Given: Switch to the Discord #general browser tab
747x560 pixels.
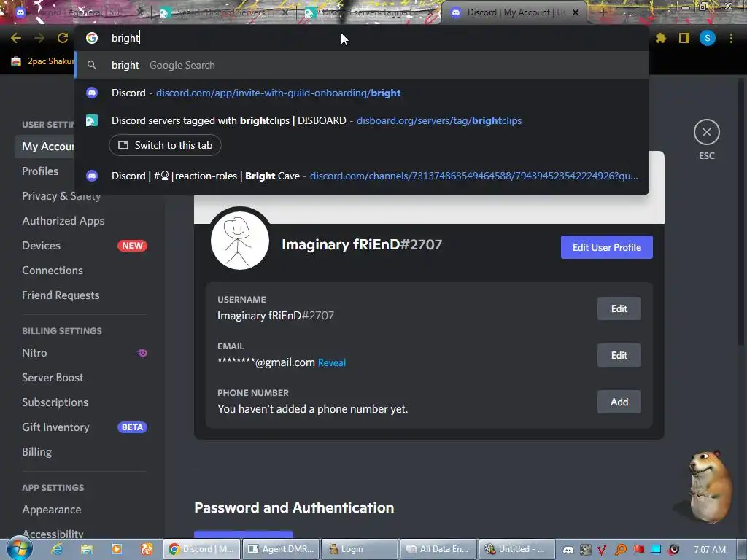Looking at the screenshot, I should [x=79, y=12].
